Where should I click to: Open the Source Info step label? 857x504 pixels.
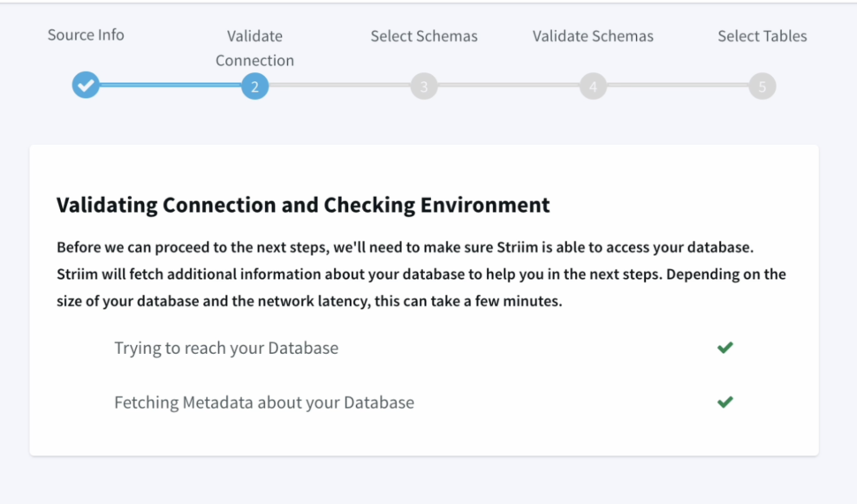coord(86,35)
